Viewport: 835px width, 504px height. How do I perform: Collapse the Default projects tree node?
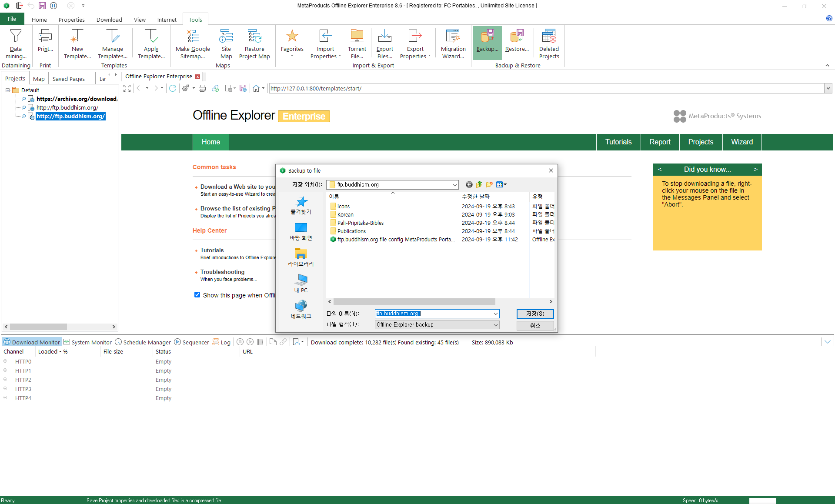pyautogui.click(x=8, y=90)
